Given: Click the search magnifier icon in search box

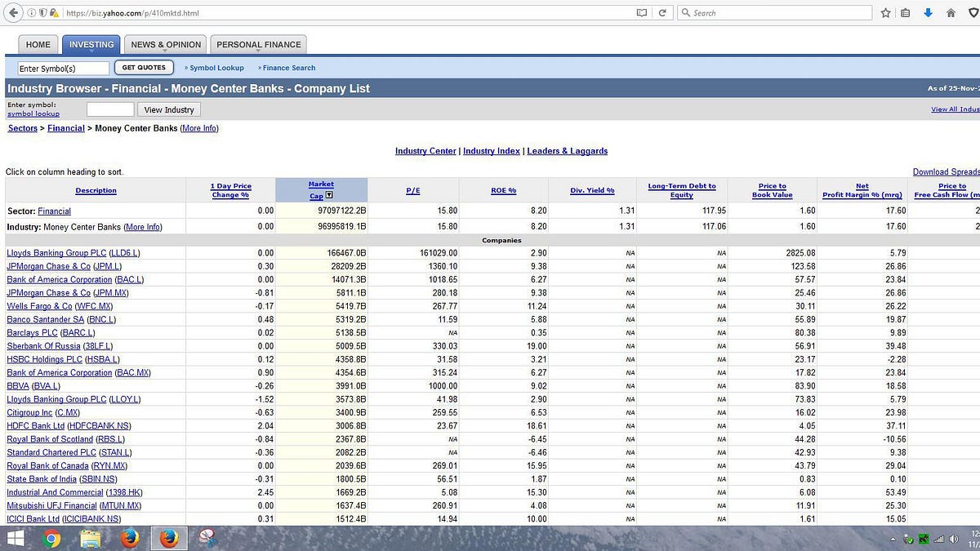Looking at the screenshot, I should pyautogui.click(x=686, y=13).
